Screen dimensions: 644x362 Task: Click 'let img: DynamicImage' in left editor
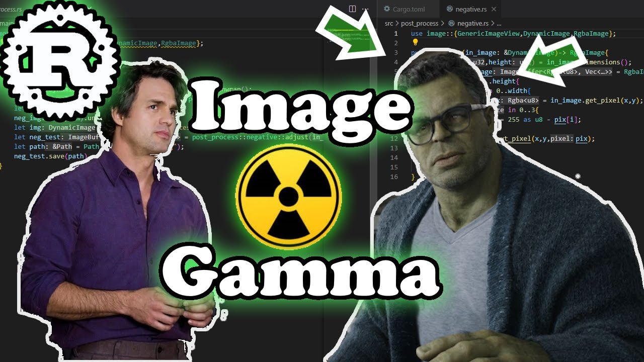[54, 128]
